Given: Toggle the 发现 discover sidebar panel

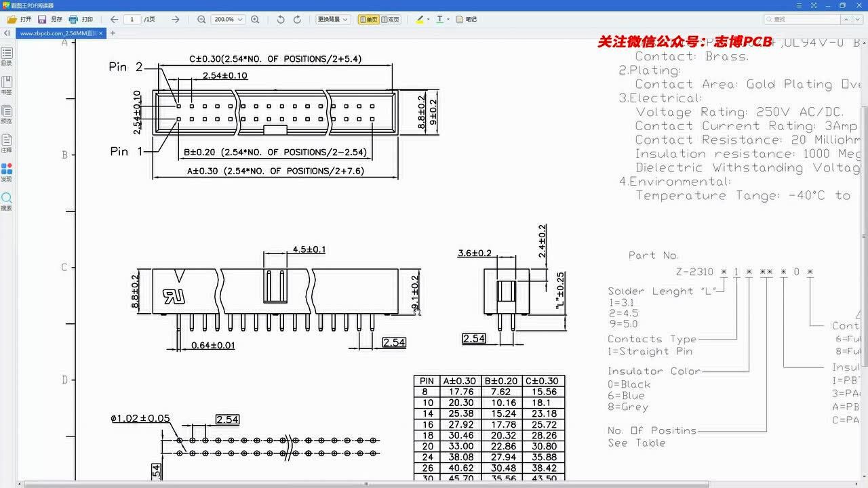Looking at the screenshot, I should click(x=7, y=173).
